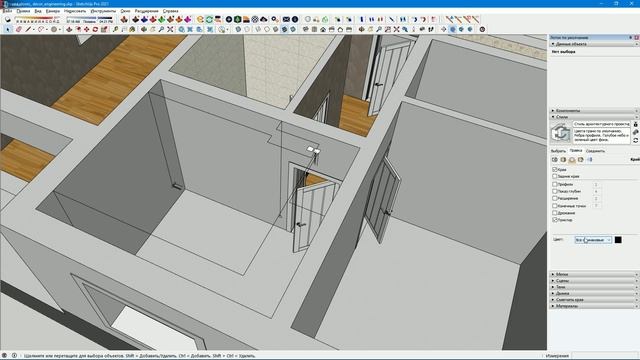The width and height of the screenshot is (640, 360).
Task: Activate the Line pencil tool
Action: 28,29
